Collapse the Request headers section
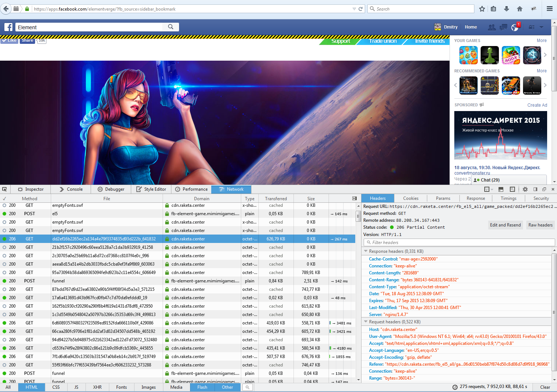557x392 pixels. 366,321
